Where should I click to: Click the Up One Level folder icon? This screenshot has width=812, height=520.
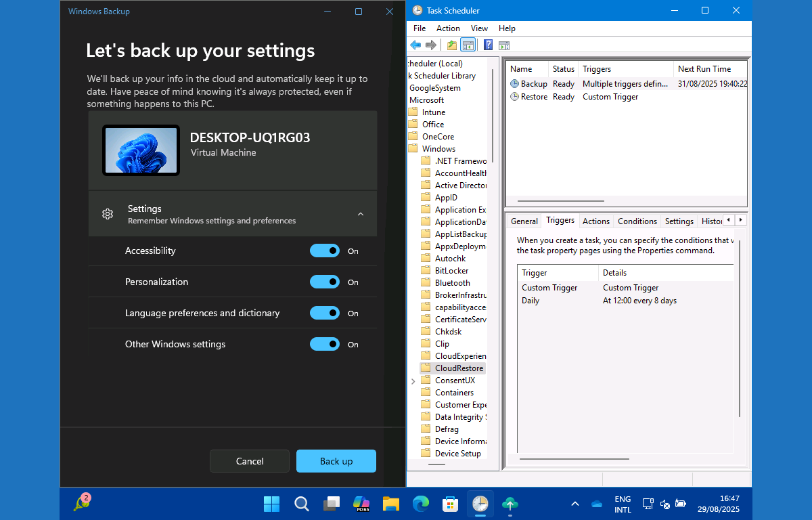coord(451,45)
